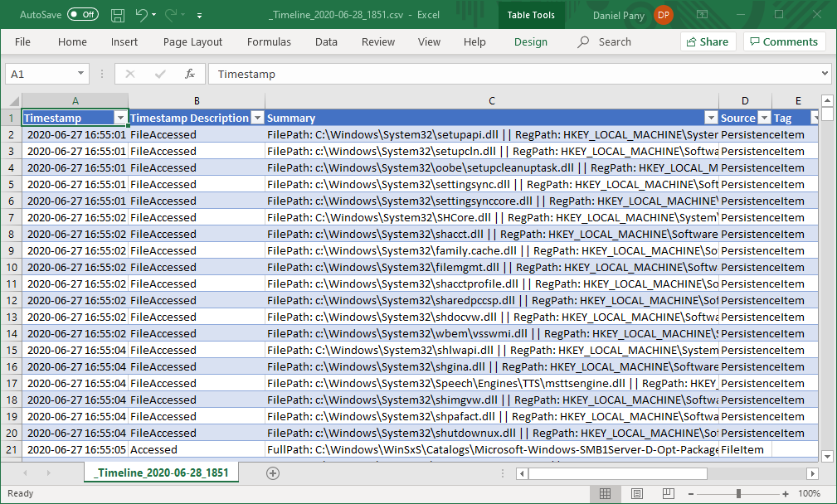Viewport: 837px width, 504px height.
Task: Click the vertical scrollbar down arrow
Action: [827, 456]
